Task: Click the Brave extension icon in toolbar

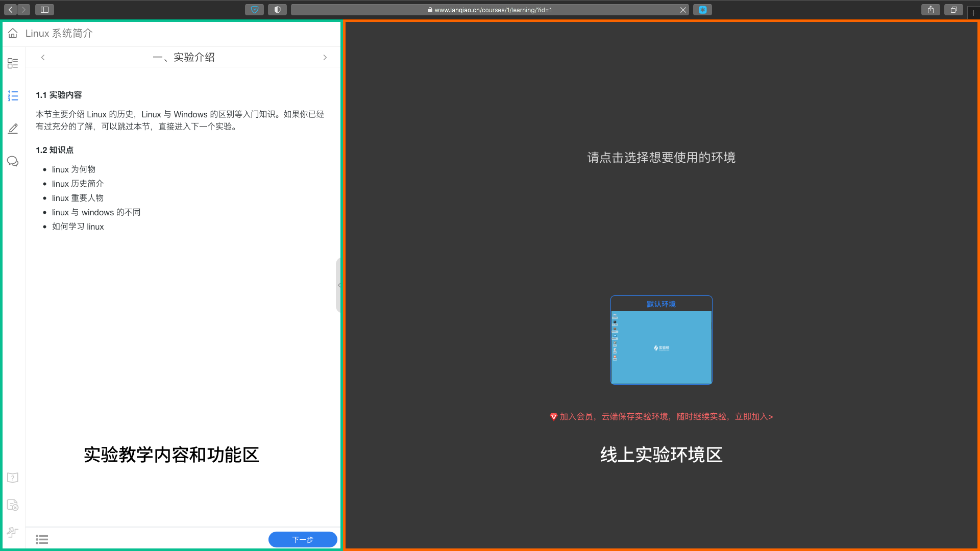Action: tap(702, 10)
